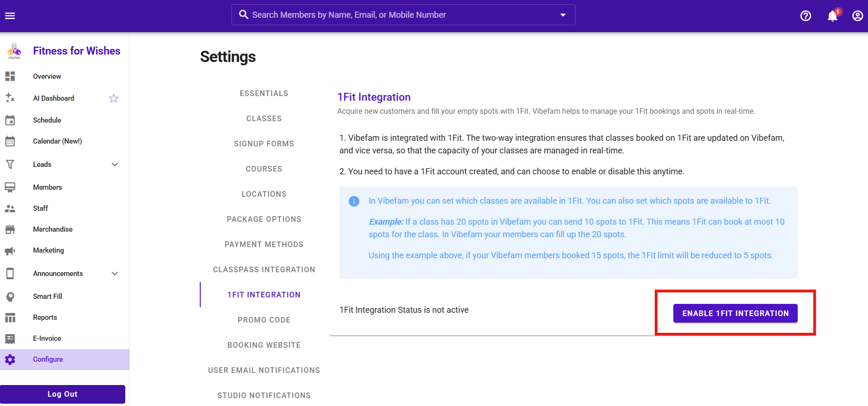Open the Staff page
The width and height of the screenshot is (868, 406).
coord(41,208)
